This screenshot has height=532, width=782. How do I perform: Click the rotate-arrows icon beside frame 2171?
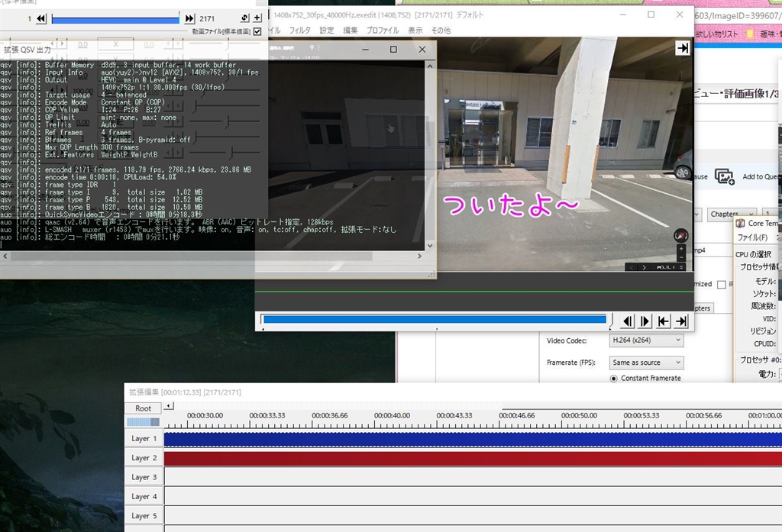tap(244, 18)
